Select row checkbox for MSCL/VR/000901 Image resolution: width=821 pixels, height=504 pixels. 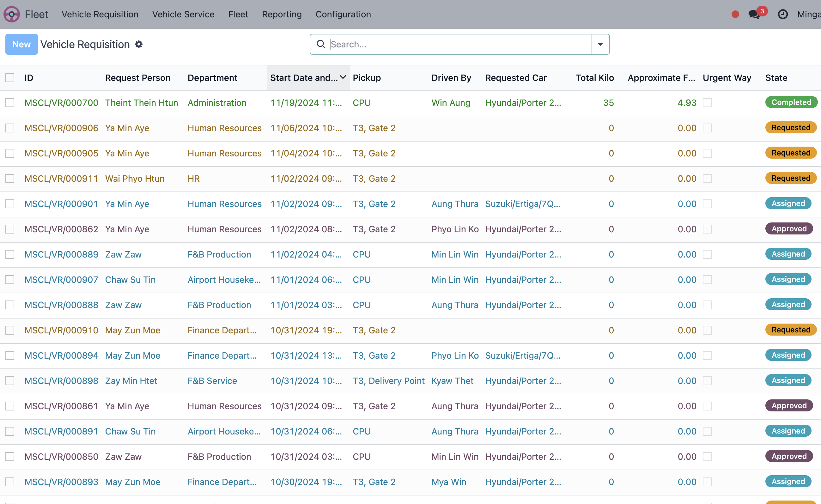[x=10, y=204]
